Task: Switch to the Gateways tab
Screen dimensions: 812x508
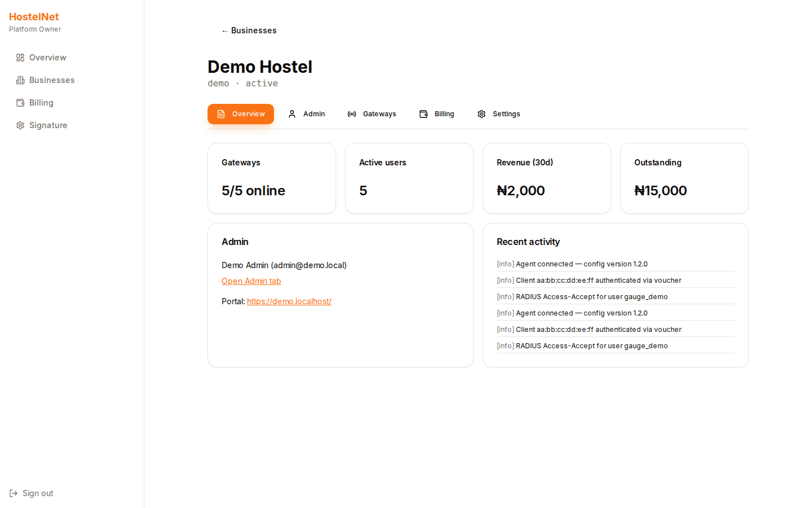Action: (372, 114)
